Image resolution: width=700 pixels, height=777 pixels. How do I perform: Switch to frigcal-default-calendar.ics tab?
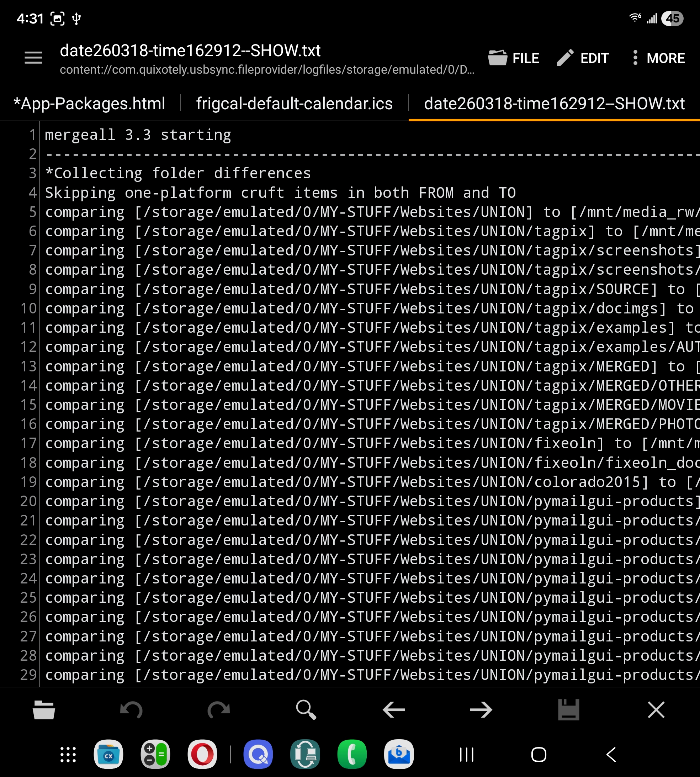point(294,104)
